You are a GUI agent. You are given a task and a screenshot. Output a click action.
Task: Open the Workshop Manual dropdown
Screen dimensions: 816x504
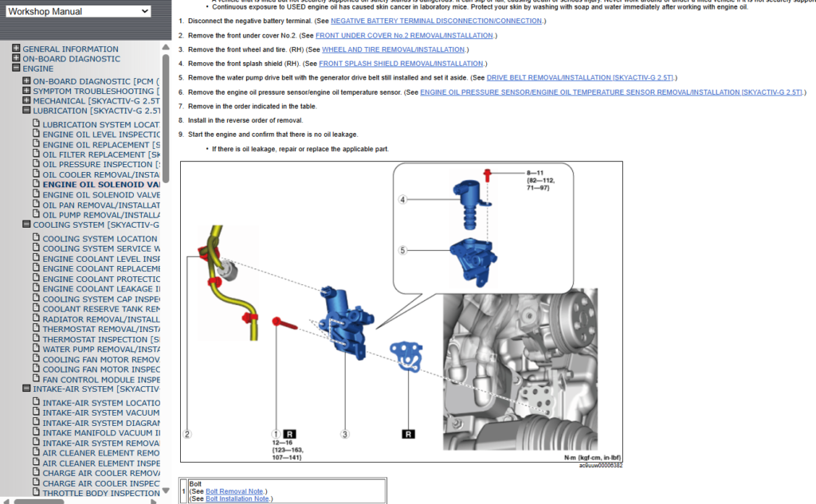point(78,11)
